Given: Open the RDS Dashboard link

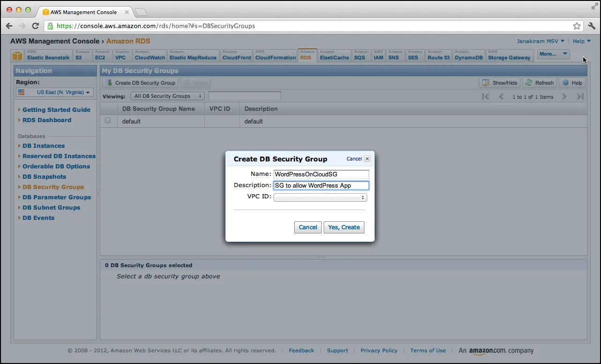Looking at the screenshot, I should tap(47, 120).
